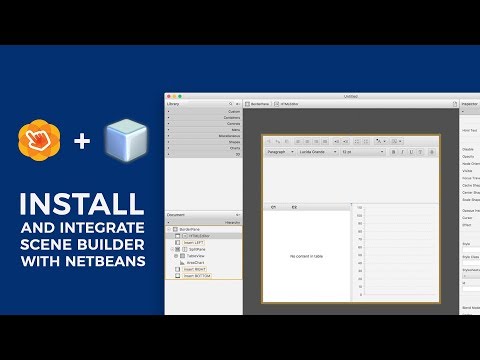480x360 pixels.
Task: Click the indent icon
Action: (x=346, y=141)
